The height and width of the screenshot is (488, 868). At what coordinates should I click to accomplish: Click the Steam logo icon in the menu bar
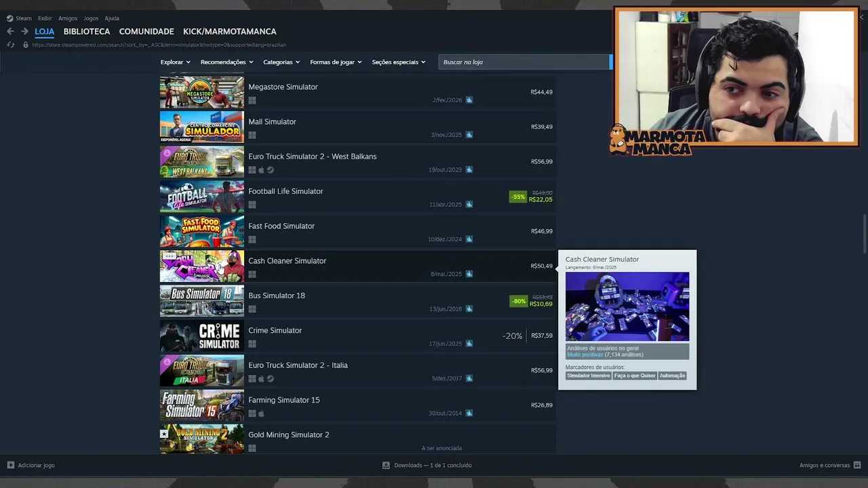coord(9,18)
